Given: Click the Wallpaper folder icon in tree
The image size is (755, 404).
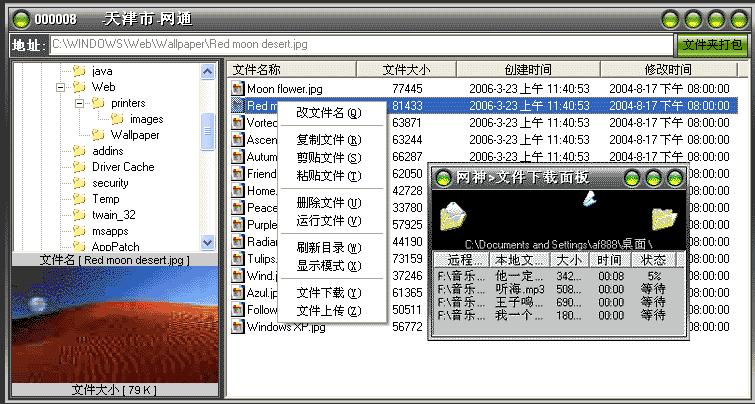Looking at the screenshot, I should click(x=99, y=135).
